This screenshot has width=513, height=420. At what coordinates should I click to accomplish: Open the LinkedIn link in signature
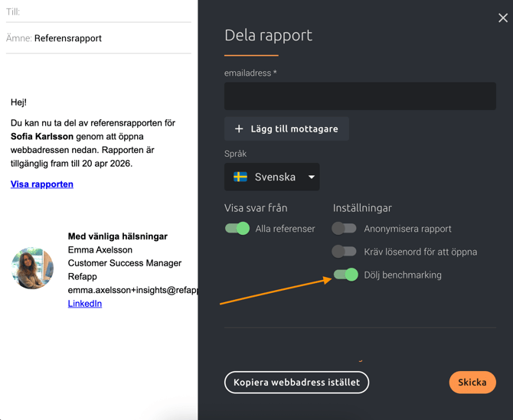pyautogui.click(x=85, y=304)
